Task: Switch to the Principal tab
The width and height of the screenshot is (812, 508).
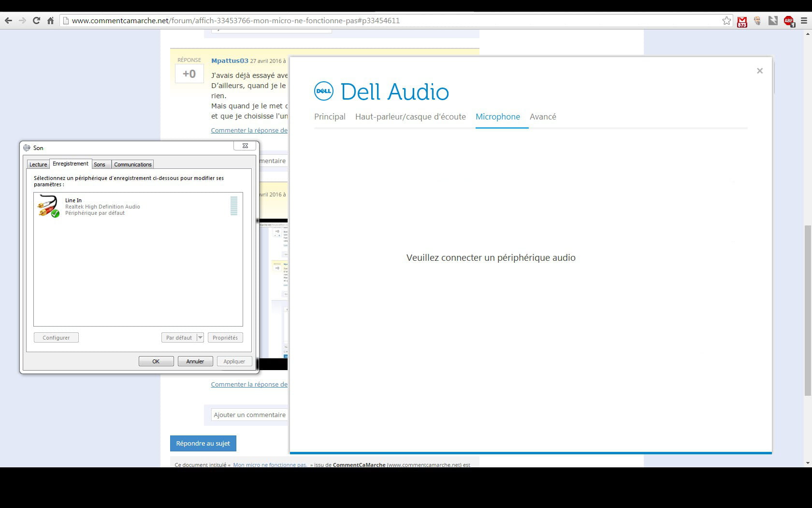Action: click(x=330, y=117)
